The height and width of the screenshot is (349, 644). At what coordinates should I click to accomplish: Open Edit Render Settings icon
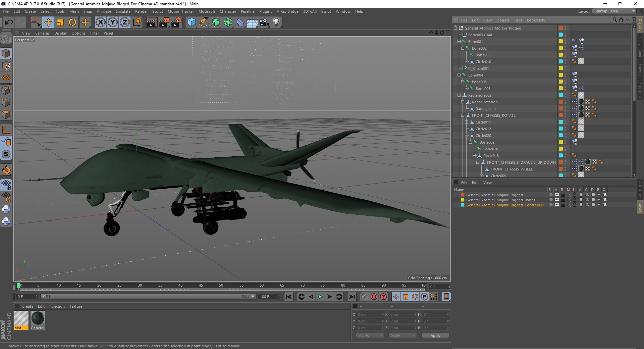point(176,22)
